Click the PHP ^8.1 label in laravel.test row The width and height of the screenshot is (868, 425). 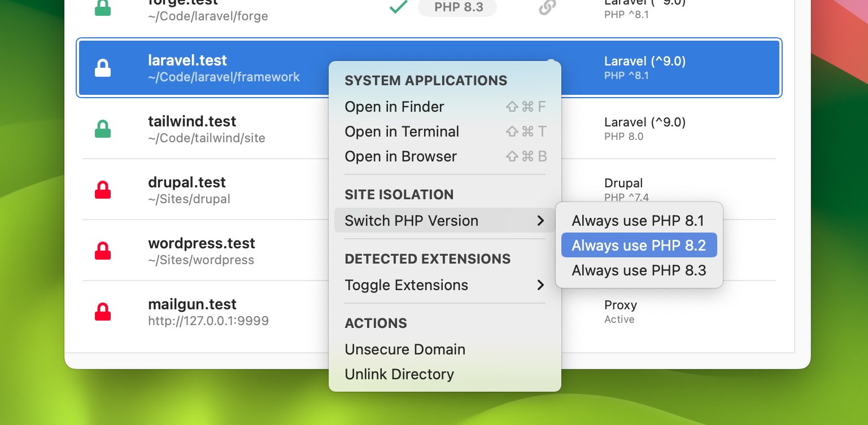(x=627, y=76)
